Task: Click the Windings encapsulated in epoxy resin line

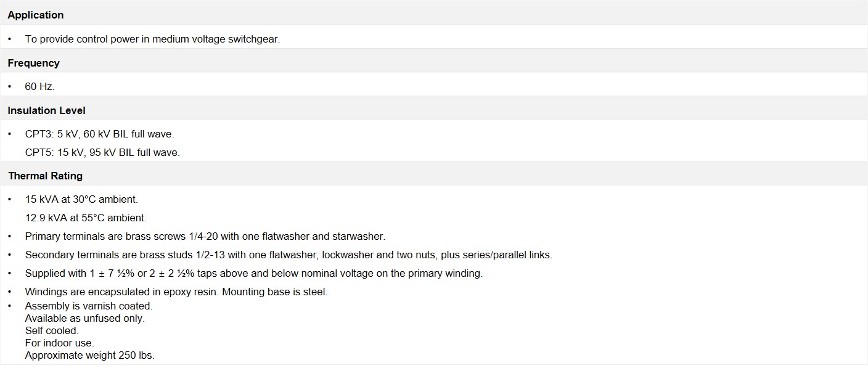Action: [176, 292]
